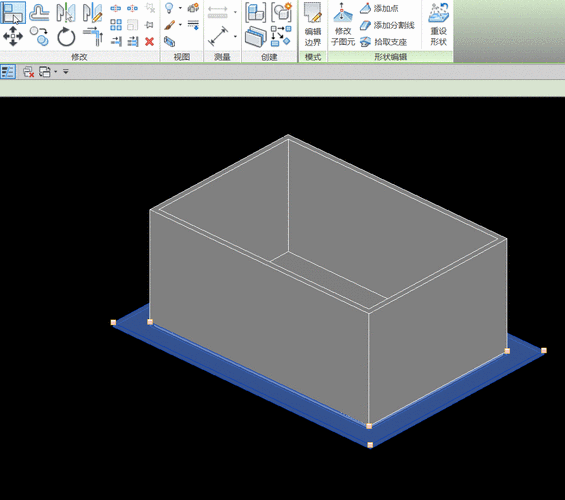Toggle the Properties palette button
Viewport: 565px width, 500px height.
pos(8,71)
